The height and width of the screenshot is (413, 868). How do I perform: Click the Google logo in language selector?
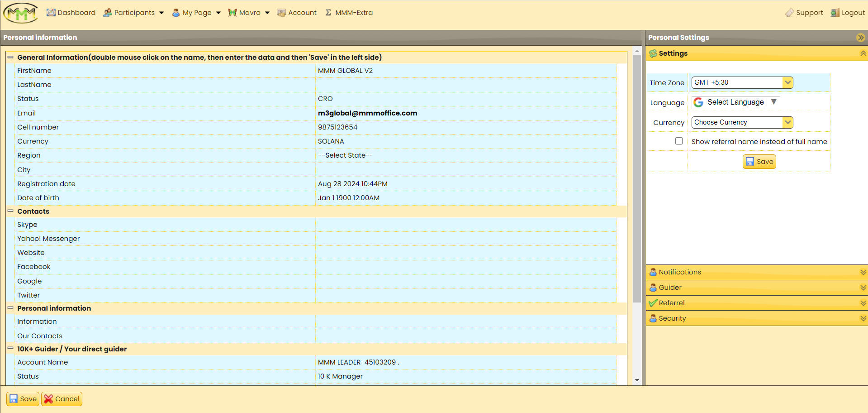[698, 102]
